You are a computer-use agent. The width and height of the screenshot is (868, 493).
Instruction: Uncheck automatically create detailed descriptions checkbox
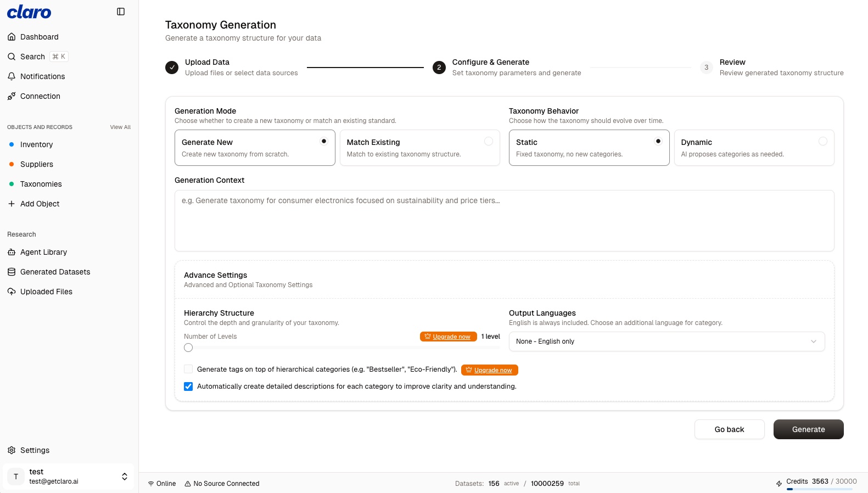click(x=188, y=386)
